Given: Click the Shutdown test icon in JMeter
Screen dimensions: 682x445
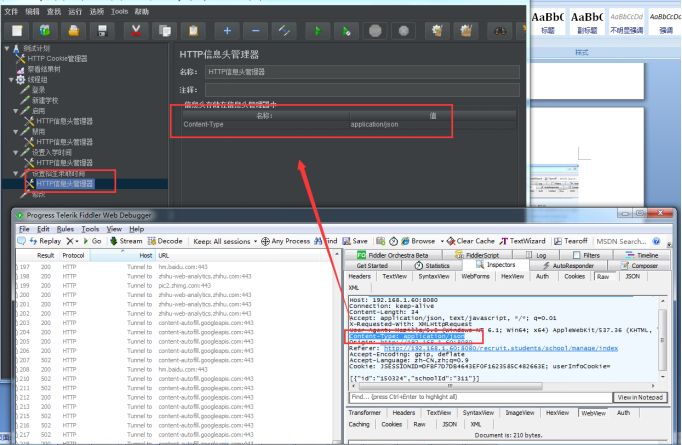Looking at the screenshot, I should click(x=404, y=31).
